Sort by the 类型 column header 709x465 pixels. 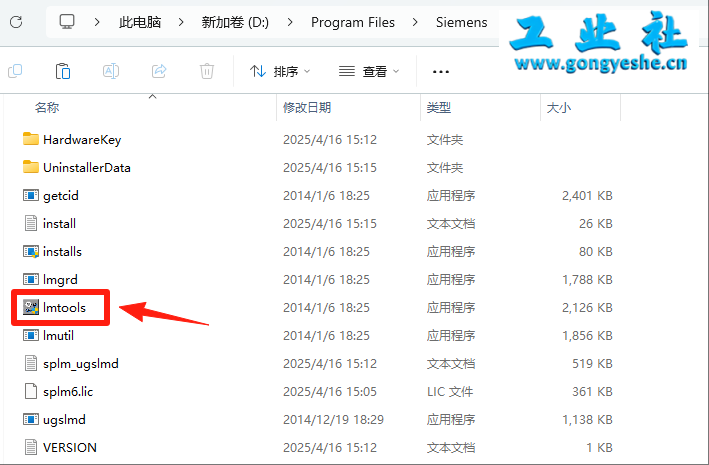(x=439, y=108)
